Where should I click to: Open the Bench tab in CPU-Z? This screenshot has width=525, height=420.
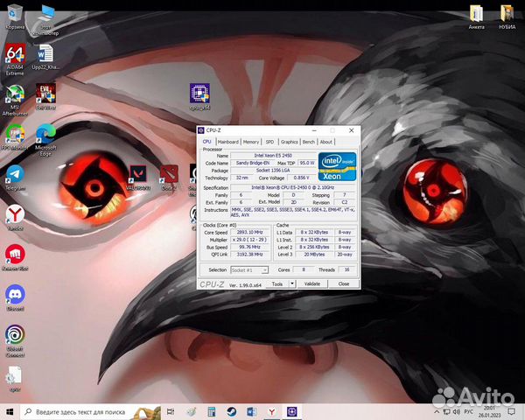pos(309,142)
